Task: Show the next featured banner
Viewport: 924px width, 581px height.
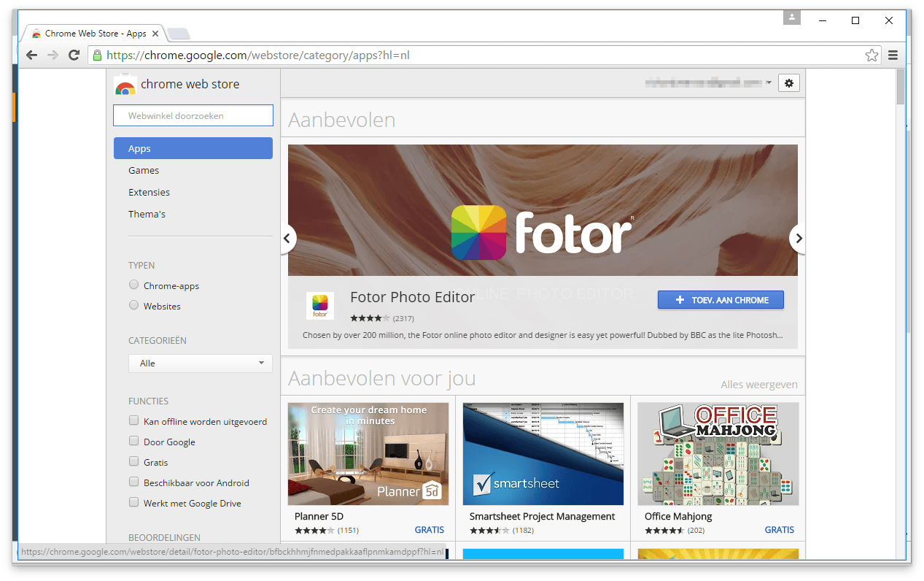Action: point(798,238)
